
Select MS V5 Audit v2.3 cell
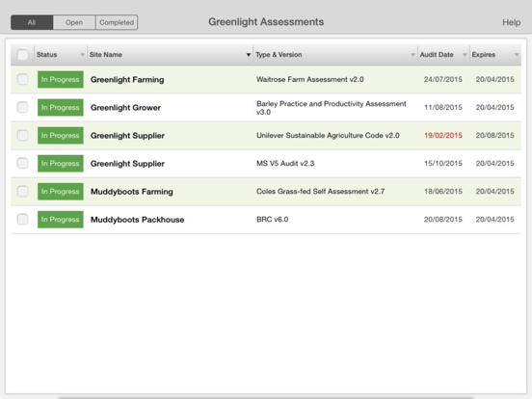point(285,164)
